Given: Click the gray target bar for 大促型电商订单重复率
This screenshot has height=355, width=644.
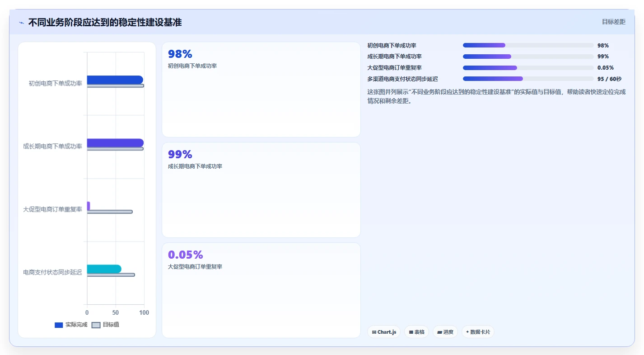Looking at the screenshot, I should point(110,212).
